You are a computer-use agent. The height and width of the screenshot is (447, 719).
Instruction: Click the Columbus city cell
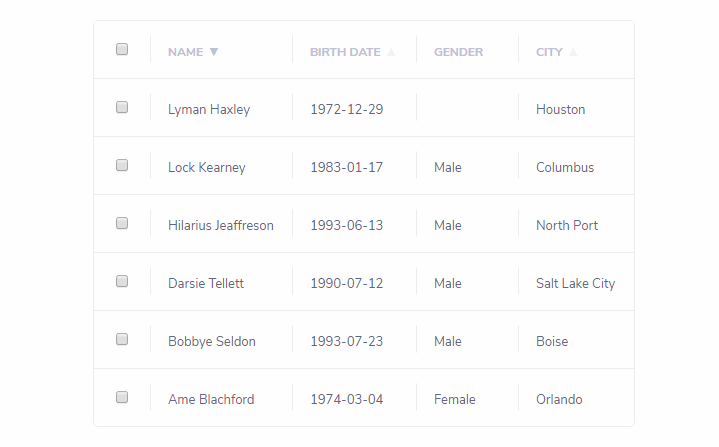564,167
